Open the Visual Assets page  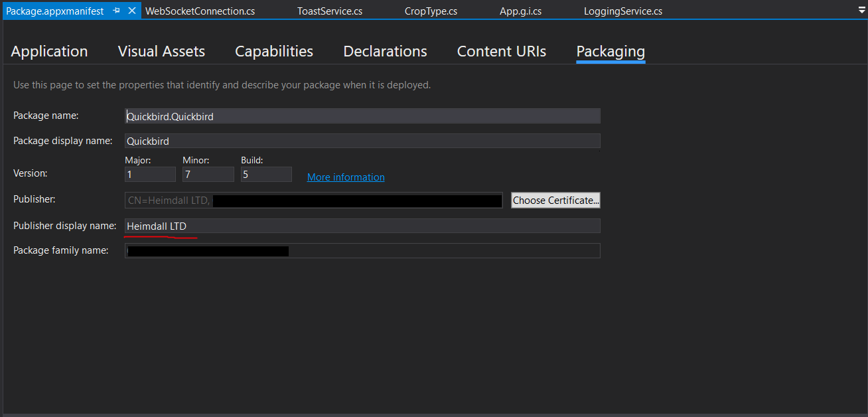coord(161,52)
